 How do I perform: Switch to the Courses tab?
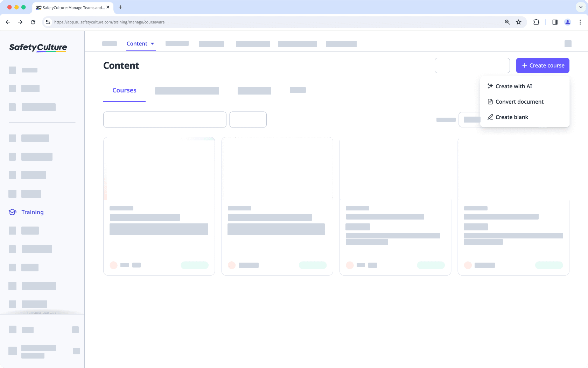(124, 90)
